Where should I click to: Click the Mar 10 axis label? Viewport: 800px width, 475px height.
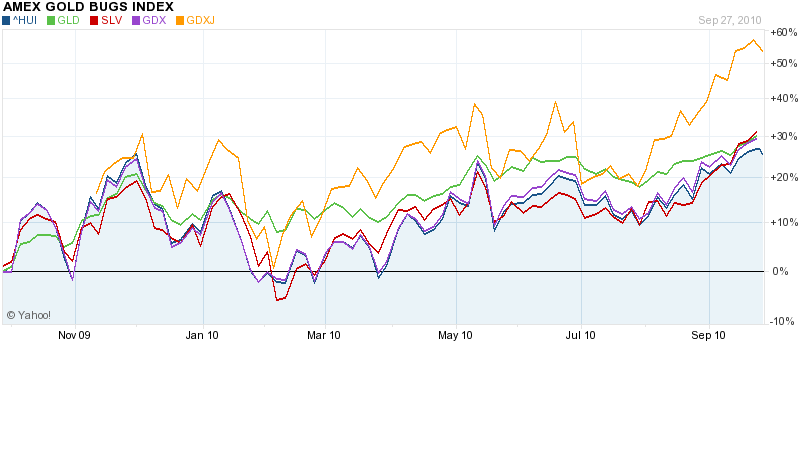coord(323,335)
